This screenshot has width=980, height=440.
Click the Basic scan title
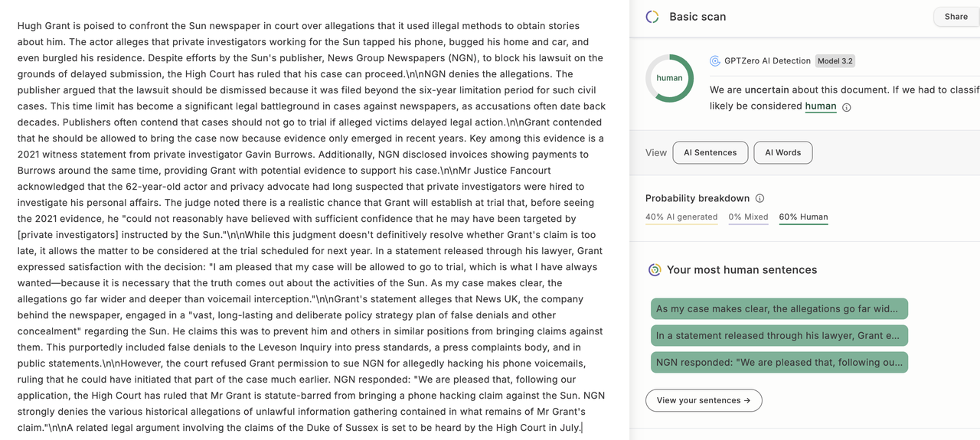click(697, 17)
